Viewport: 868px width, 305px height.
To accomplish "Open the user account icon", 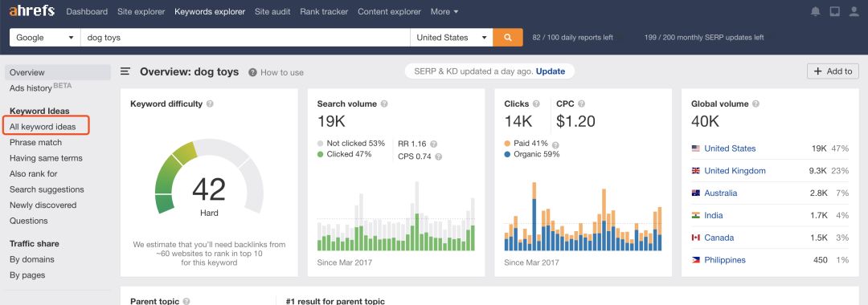I will pos(854,11).
